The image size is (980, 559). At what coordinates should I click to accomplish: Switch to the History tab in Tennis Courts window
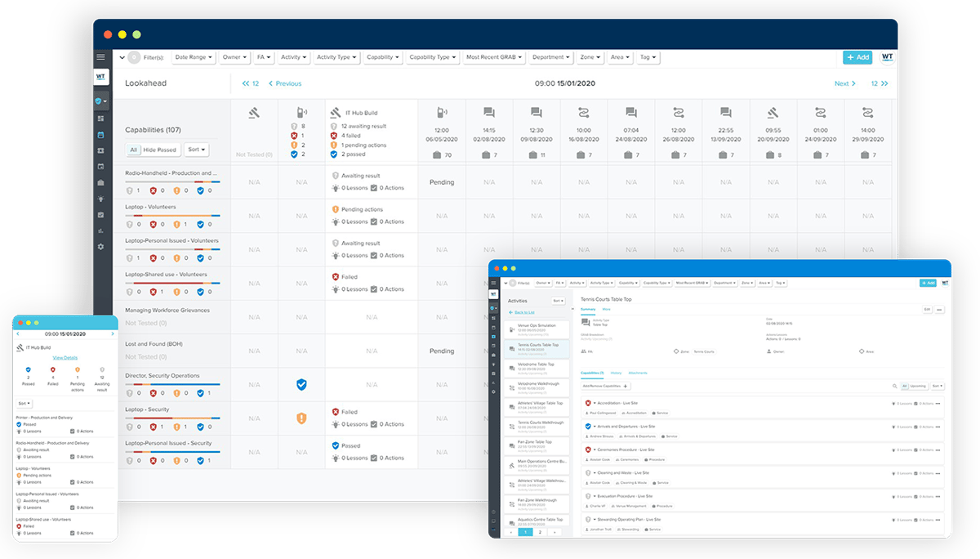pyautogui.click(x=616, y=373)
